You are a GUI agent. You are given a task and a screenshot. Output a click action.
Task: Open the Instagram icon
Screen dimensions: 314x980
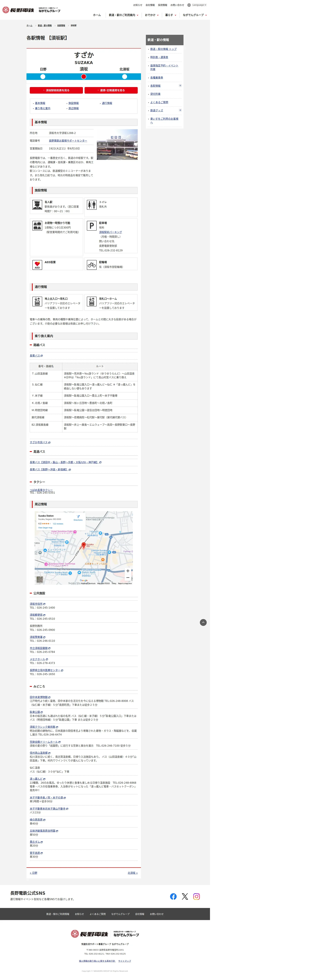197,897
